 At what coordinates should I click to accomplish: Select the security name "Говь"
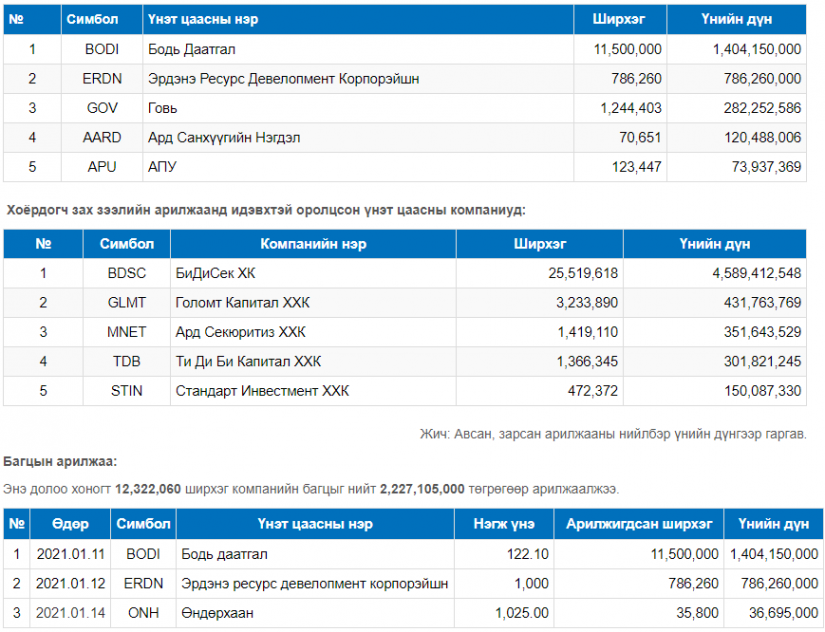pos(163,108)
